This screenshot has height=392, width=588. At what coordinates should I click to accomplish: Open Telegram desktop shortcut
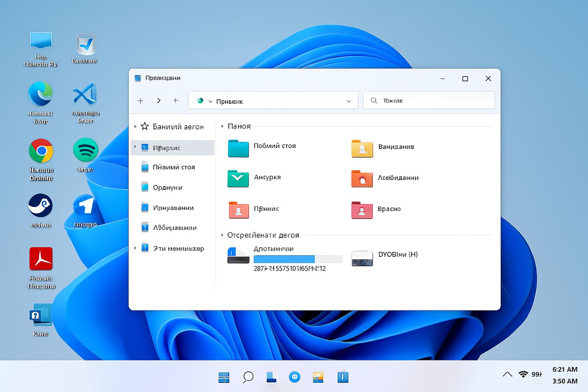click(85, 206)
